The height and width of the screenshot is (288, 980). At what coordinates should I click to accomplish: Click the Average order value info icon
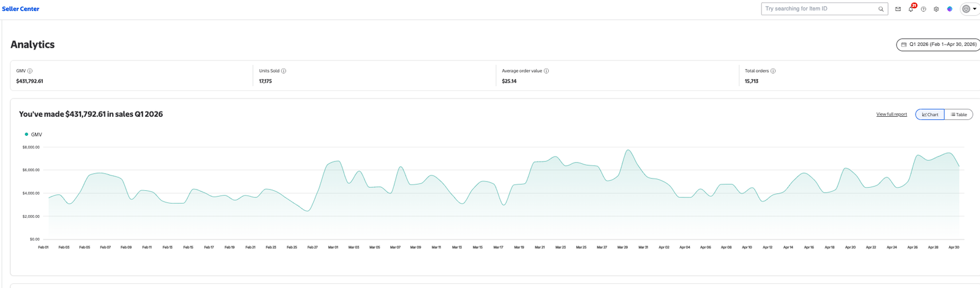click(546, 71)
